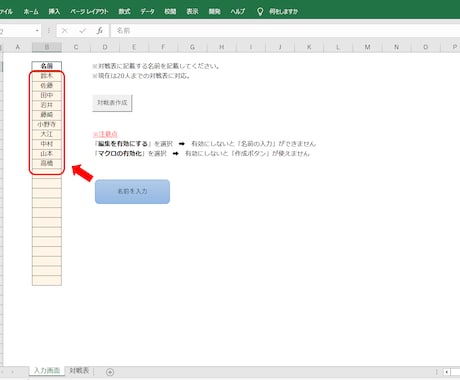Select the cell containing 中村
Image resolution: width=460 pixels, height=380 pixels.
pos(47,144)
